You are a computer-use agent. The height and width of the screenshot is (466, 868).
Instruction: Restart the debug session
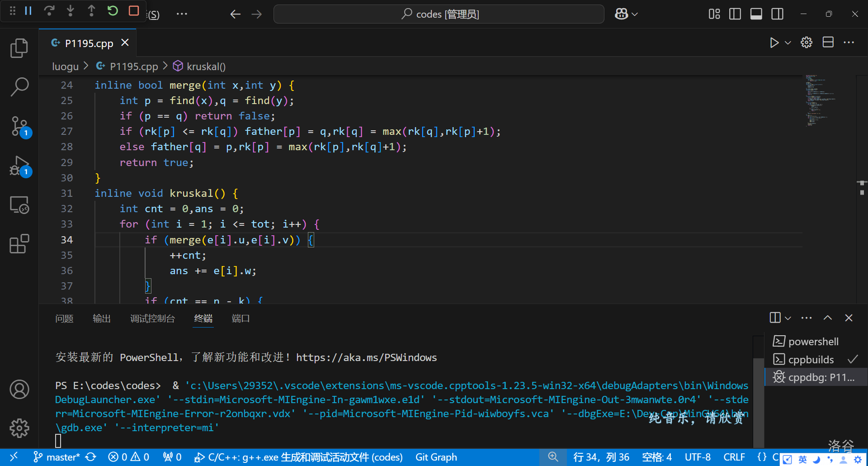click(x=113, y=11)
